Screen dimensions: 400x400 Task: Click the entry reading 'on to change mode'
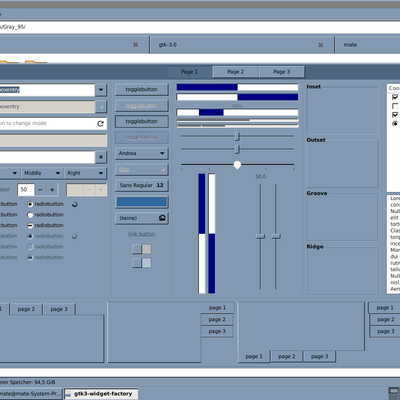(53, 123)
